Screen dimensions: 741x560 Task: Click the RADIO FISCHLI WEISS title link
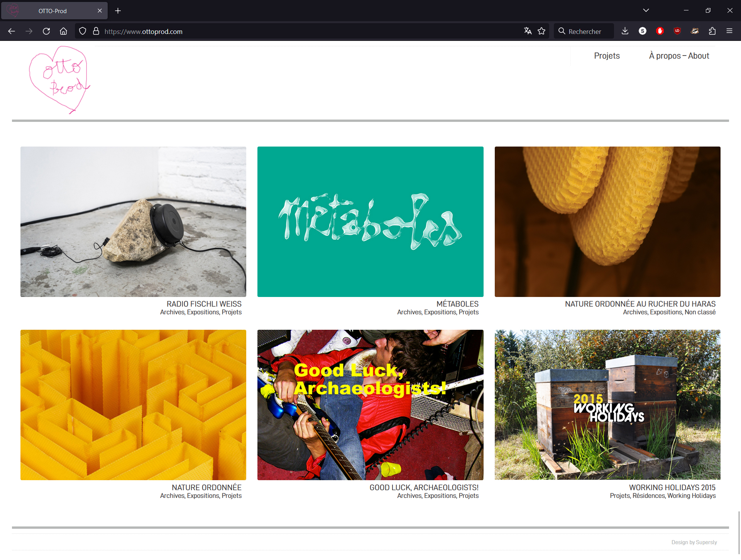204,304
